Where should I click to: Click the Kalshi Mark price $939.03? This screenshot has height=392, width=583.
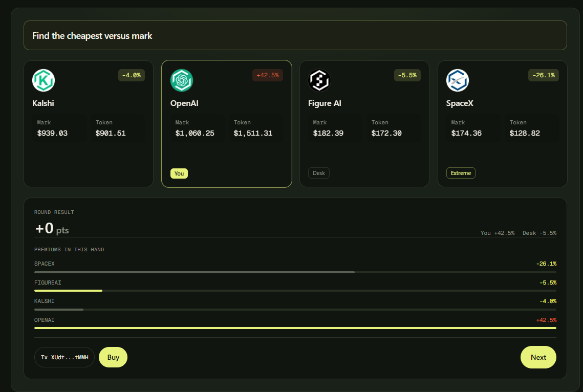click(x=52, y=133)
